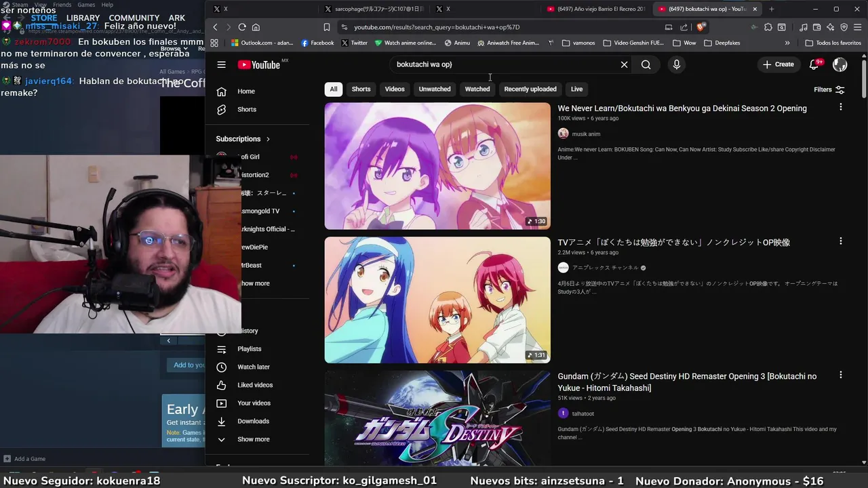The height and width of the screenshot is (488, 868).
Task: Select the All filter chip
Action: coord(333,89)
